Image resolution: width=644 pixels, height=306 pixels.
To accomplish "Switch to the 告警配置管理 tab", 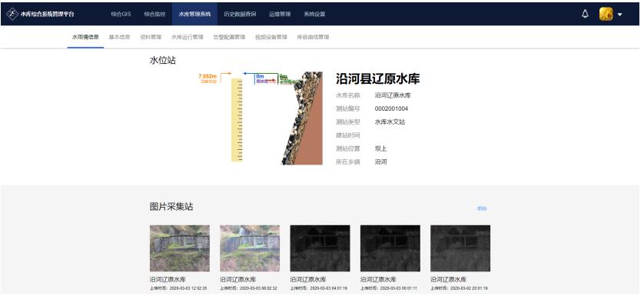I will [229, 37].
